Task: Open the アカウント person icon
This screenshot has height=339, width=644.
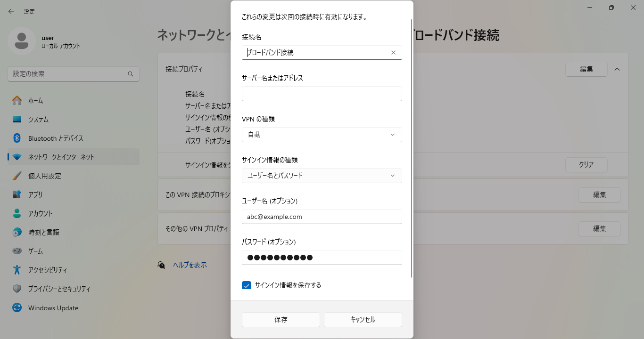Action: (x=17, y=213)
